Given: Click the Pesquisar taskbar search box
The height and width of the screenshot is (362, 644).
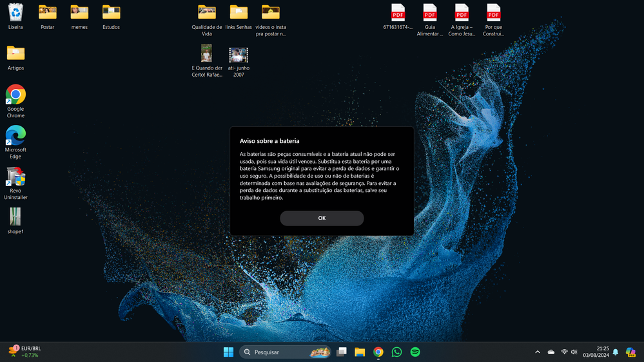Looking at the screenshot, I should [x=285, y=352].
